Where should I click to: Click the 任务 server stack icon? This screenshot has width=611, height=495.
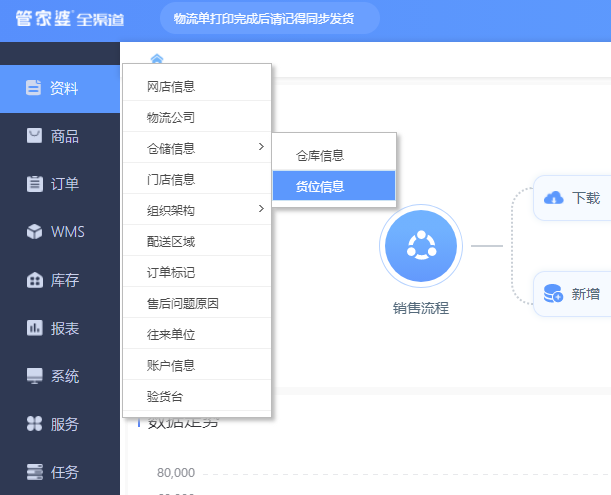(35, 472)
